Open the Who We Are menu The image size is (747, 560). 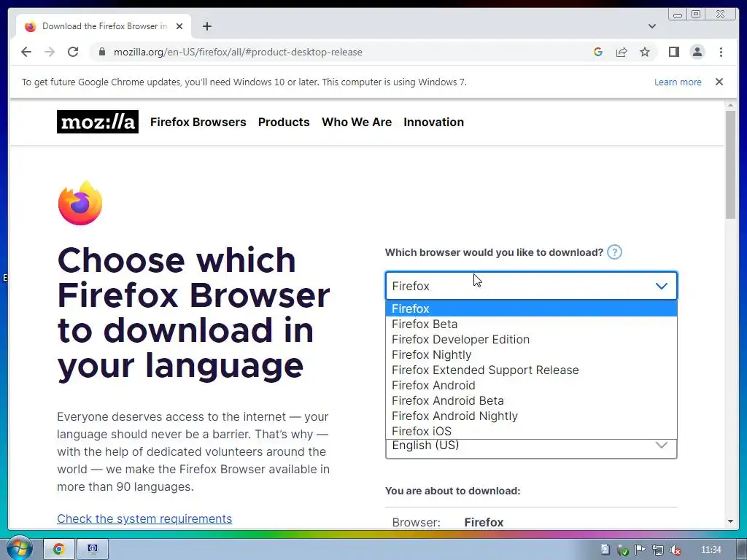[x=357, y=122]
